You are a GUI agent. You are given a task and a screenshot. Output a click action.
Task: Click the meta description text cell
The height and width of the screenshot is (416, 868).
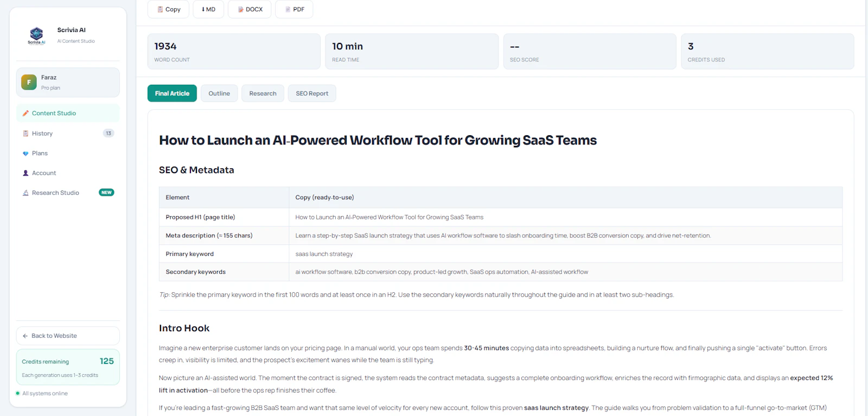[x=566, y=236]
